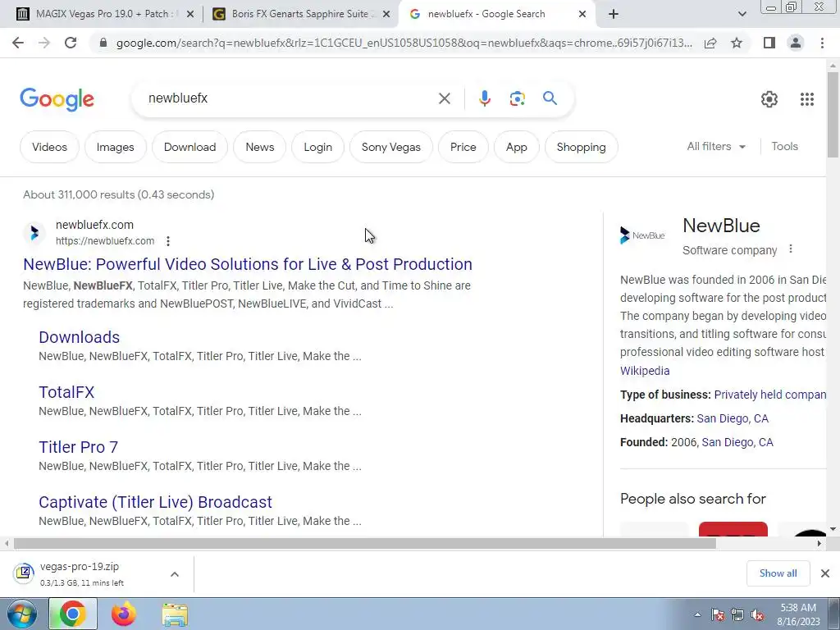Launch Firefox from the taskbar
Image resolution: width=840 pixels, height=630 pixels.
coord(124,614)
